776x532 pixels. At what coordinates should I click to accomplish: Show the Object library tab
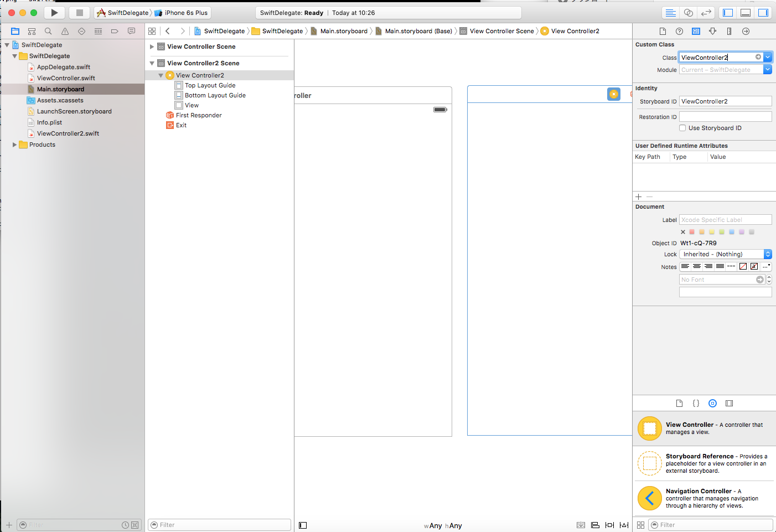[712, 404]
